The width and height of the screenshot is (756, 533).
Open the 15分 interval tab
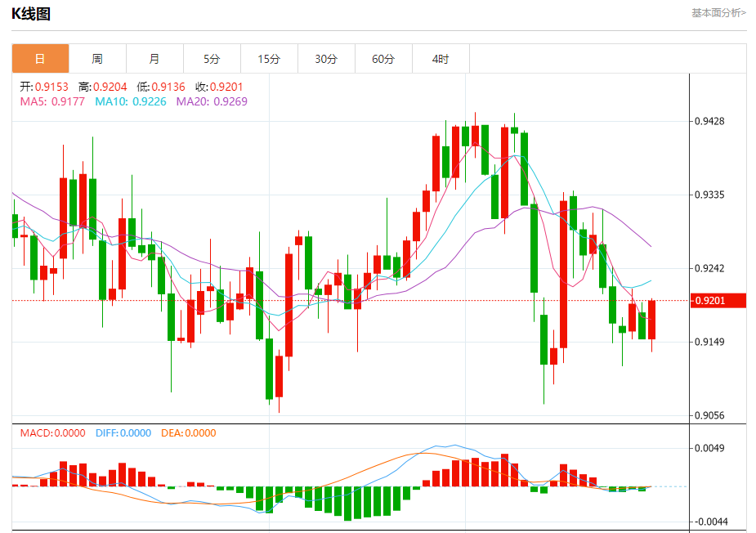tap(269, 59)
